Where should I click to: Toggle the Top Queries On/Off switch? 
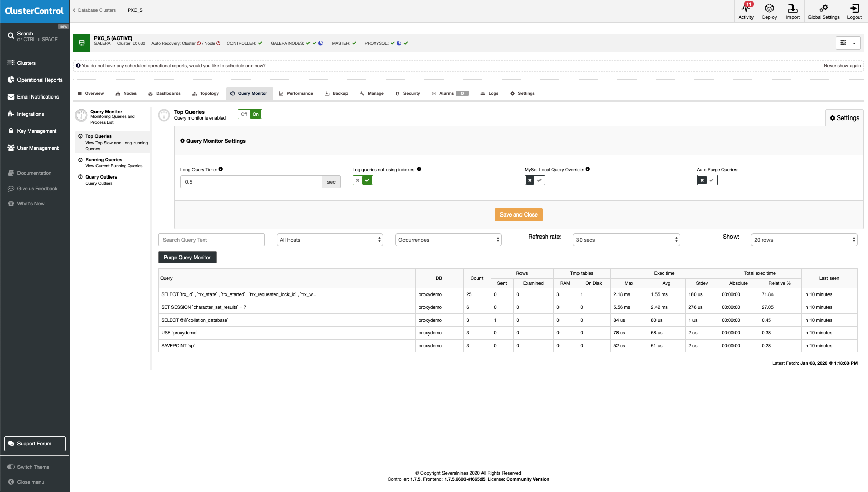point(250,114)
